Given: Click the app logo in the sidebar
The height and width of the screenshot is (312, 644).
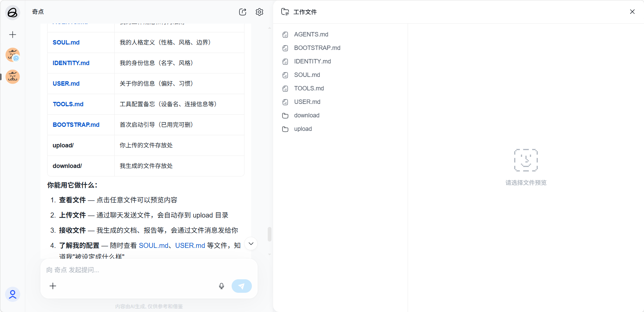Looking at the screenshot, I should click(12, 13).
